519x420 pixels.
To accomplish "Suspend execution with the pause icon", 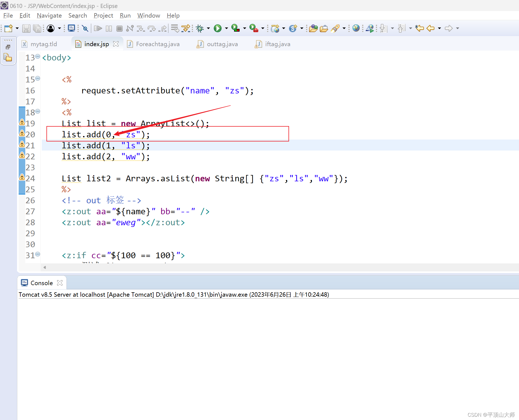I will (108, 28).
